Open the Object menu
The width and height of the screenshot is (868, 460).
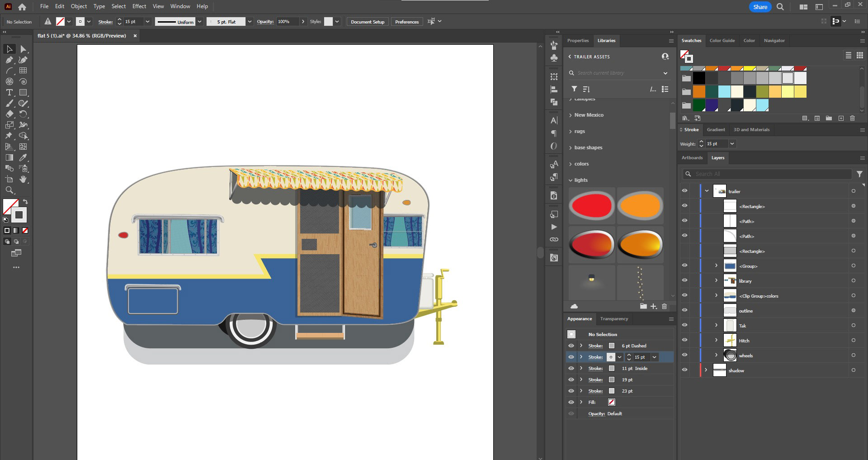pyautogui.click(x=79, y=6)
